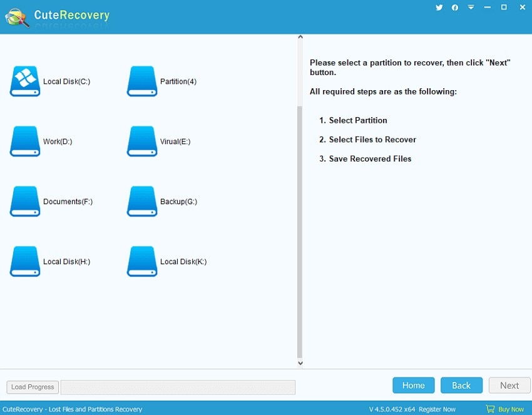Close the CuteRecovery window
This screenshot has width=532, height=415.
point(523,7)
